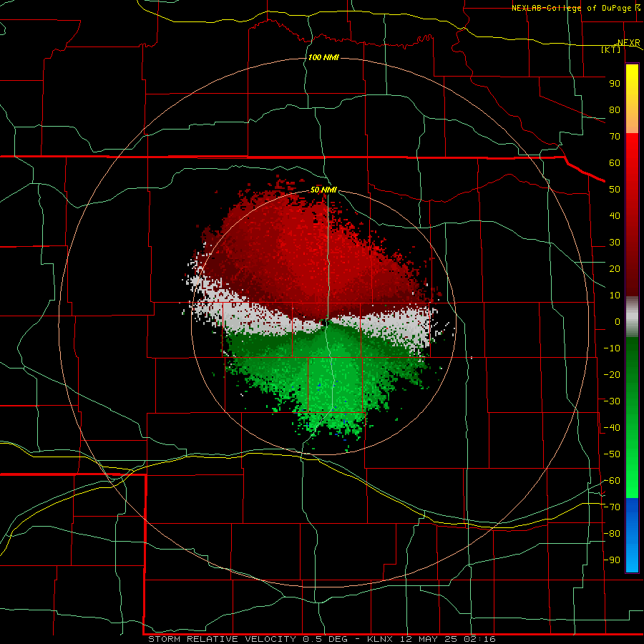Click the positive 10 scale label
644x644 pixels.
[x=615, y=296]
